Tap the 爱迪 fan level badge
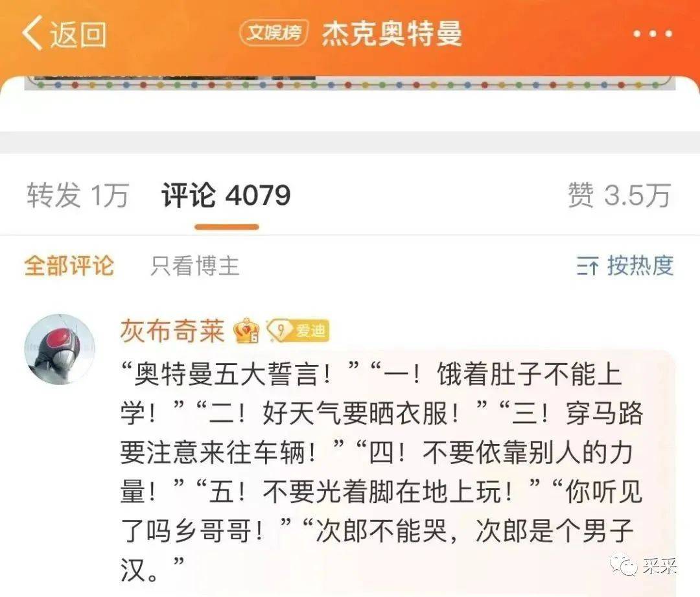The width and height of the screenshot is (700, 597). pyautogui.click(x=298, y=331)
